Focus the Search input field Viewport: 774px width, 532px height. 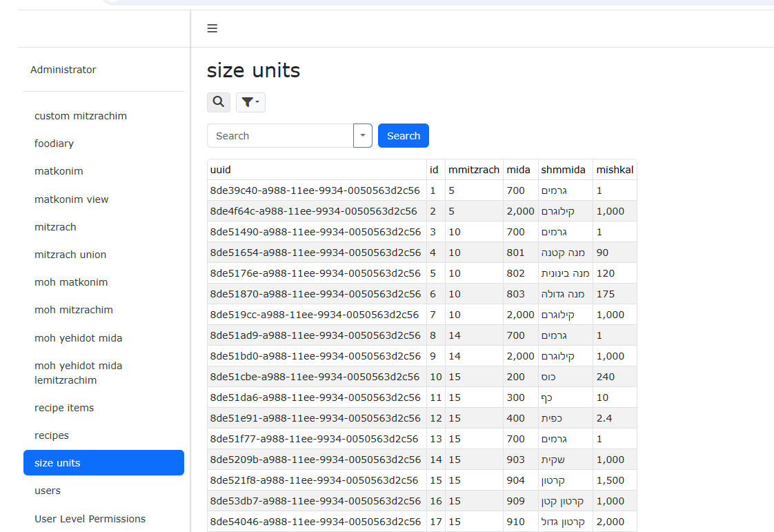280,136
